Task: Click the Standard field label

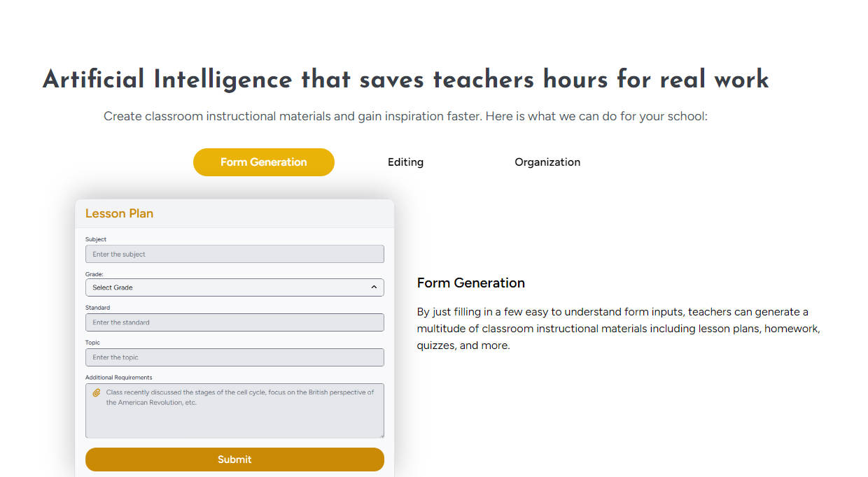Action: pyautogui.click(x=97, y=308)
